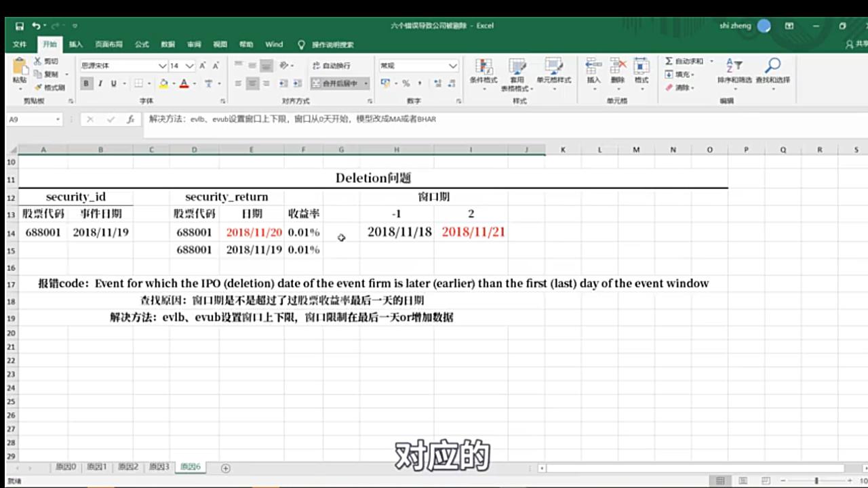The image size is (868, 488).
Task: Copy selection using 复制 icon
Action: pos(47,74)
